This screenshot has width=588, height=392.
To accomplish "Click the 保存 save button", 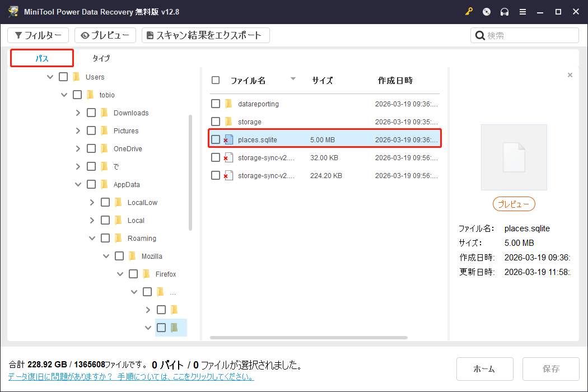I will pos(551,368).
